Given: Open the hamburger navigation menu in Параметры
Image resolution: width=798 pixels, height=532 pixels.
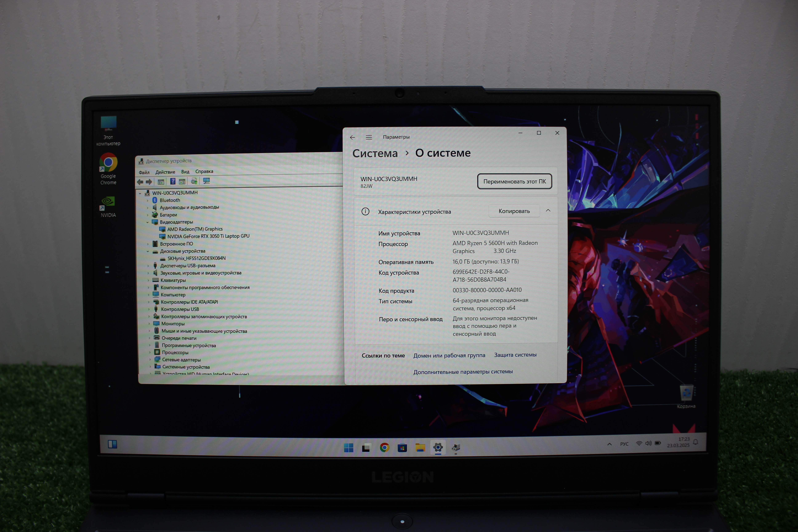Looking at the screenshot, I should (369, 137).
